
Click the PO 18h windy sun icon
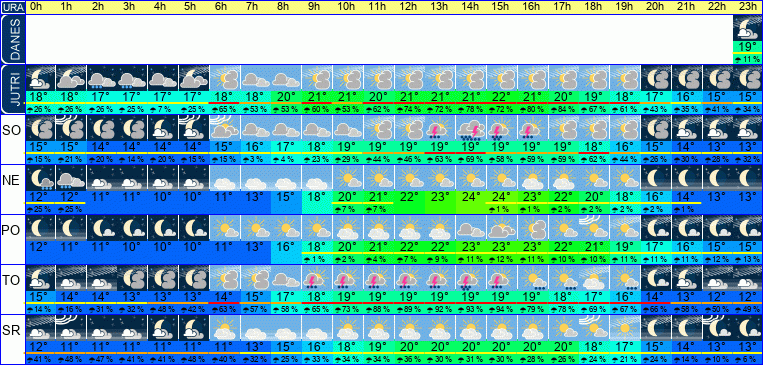(x=593, y=228)
